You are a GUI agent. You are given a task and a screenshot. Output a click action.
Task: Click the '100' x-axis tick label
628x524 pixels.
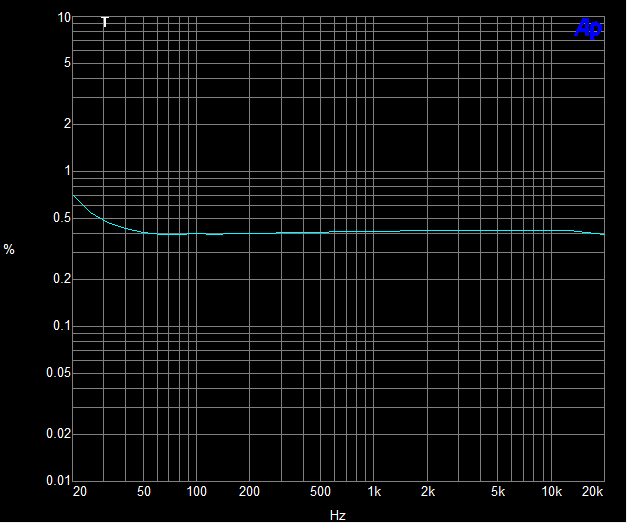tap(197, 492)
